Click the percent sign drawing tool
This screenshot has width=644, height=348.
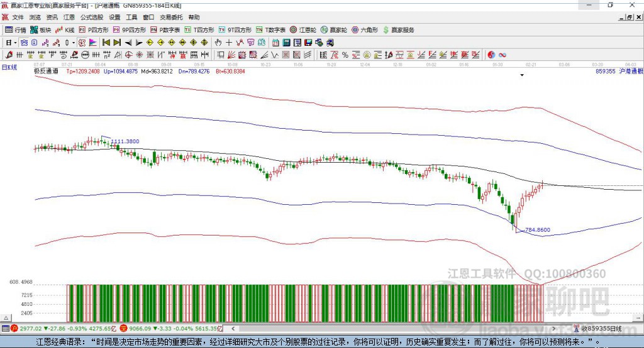(345, 55)
